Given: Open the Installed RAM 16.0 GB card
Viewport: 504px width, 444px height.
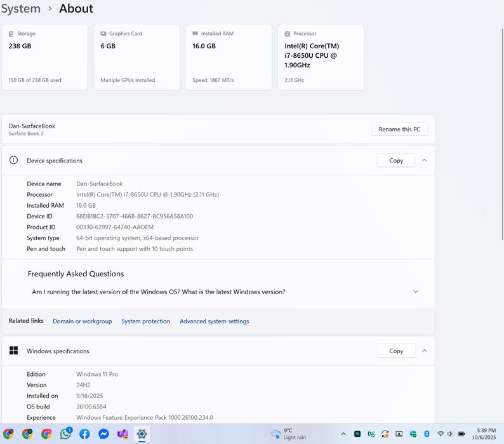Looking at the screenshot, I should click(x=229, y=57).
